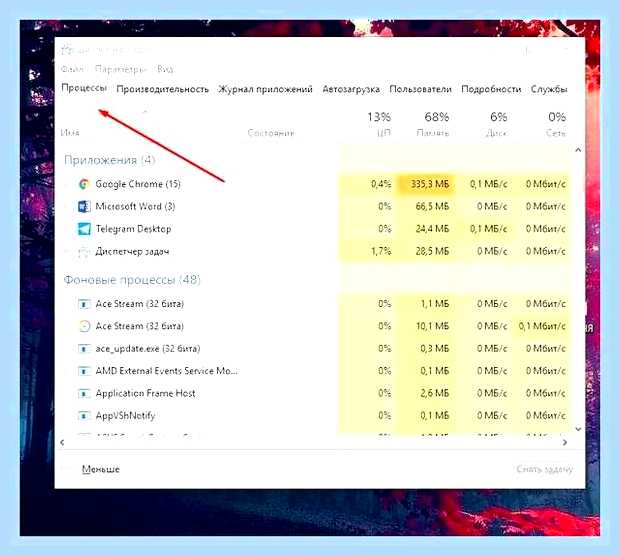Click Диспетчер задач 1,7% CPU value
The width and height of the screenshot is (620, 556).
[x=381, y=252]
